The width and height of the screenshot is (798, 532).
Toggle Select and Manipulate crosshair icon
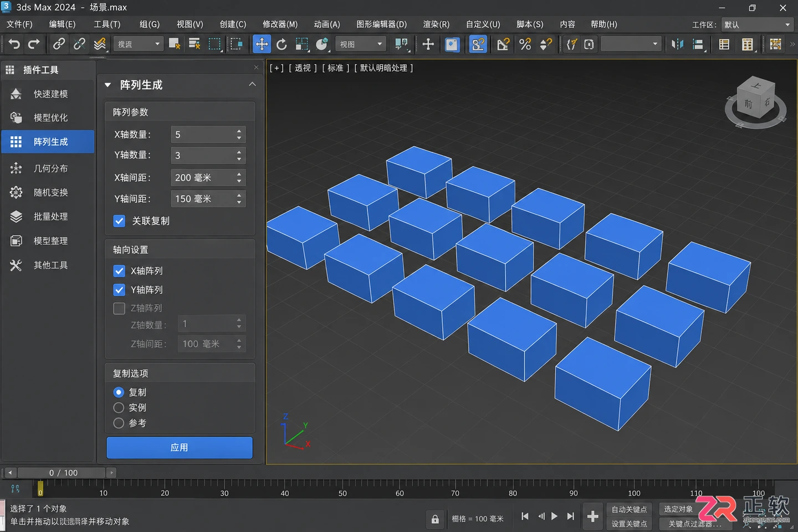coord(428,44)
